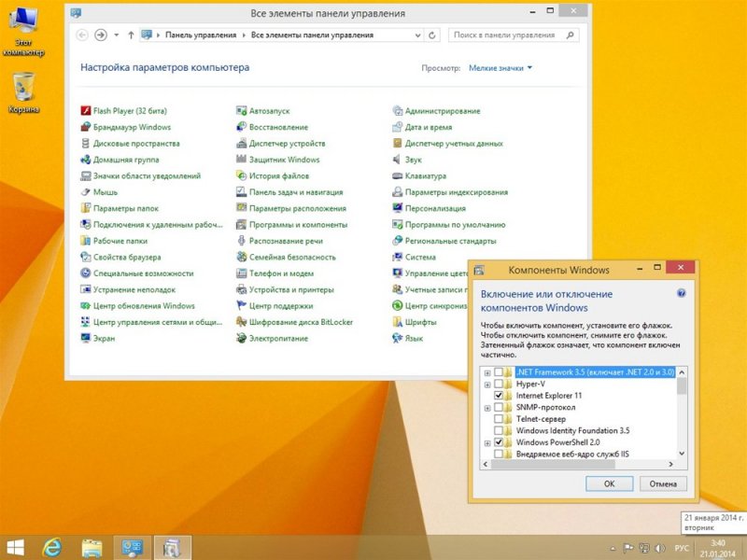The width and height of the screenshot is (747, 560).
Task: Enable the Telnet-сервер checkbox
Action: click(x=499, y=419)
